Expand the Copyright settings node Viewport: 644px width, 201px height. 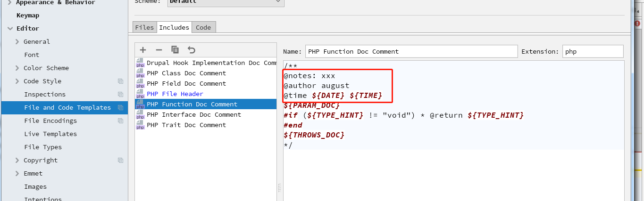tap(17, 160)
